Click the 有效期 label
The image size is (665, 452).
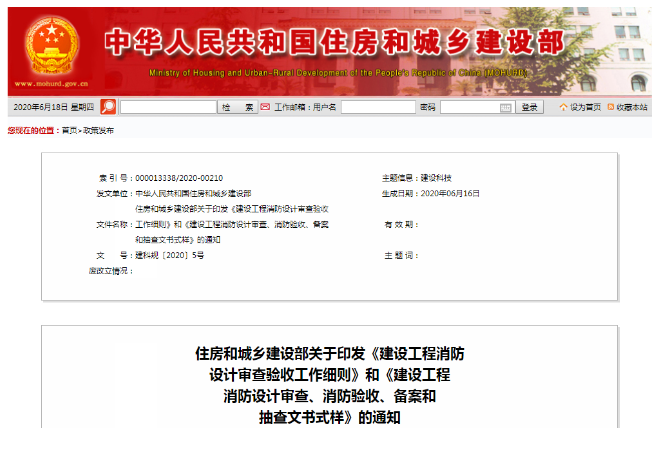(399, 225)
